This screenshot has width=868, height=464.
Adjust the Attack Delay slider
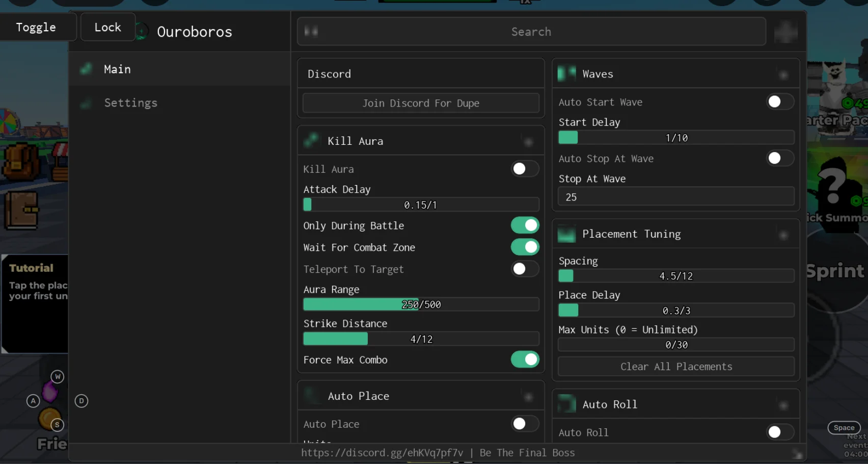(x=421, y=204)
